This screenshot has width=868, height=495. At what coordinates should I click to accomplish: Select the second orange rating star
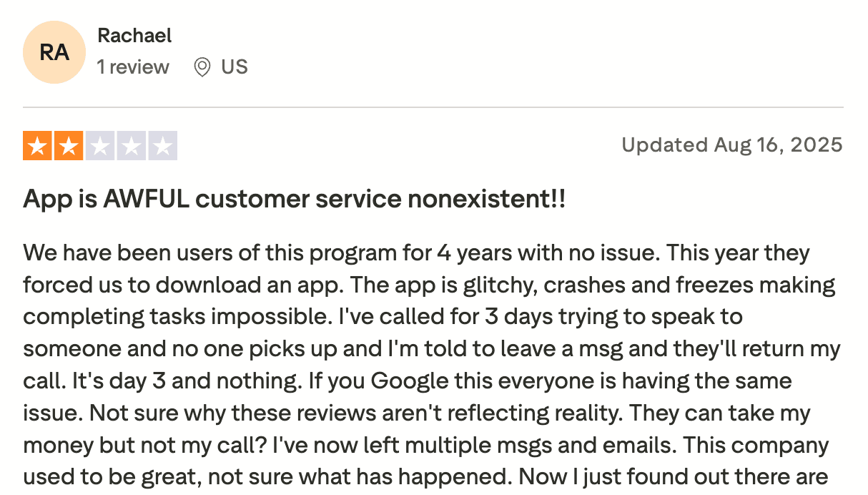[x=69, y=146]
